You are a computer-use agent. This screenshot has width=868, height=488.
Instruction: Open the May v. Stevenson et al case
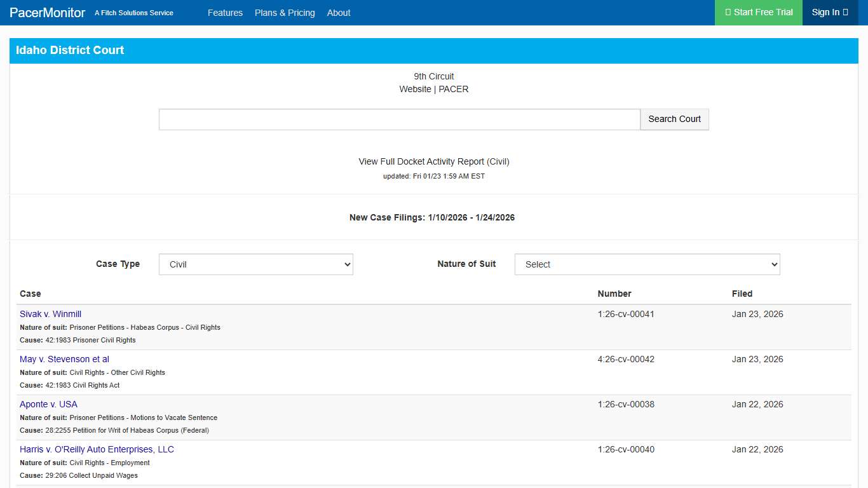click(x=64, y=359)
